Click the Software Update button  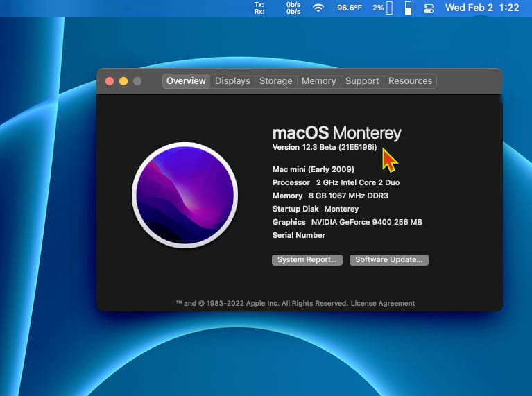389,260
